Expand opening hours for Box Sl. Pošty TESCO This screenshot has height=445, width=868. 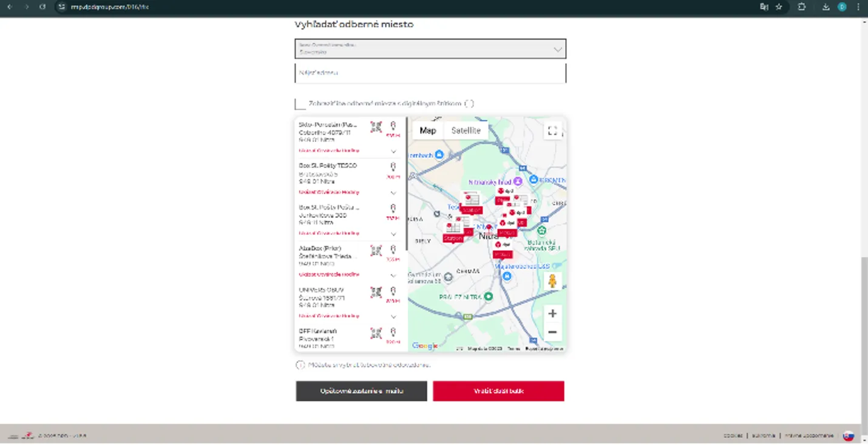pos(393,192)
